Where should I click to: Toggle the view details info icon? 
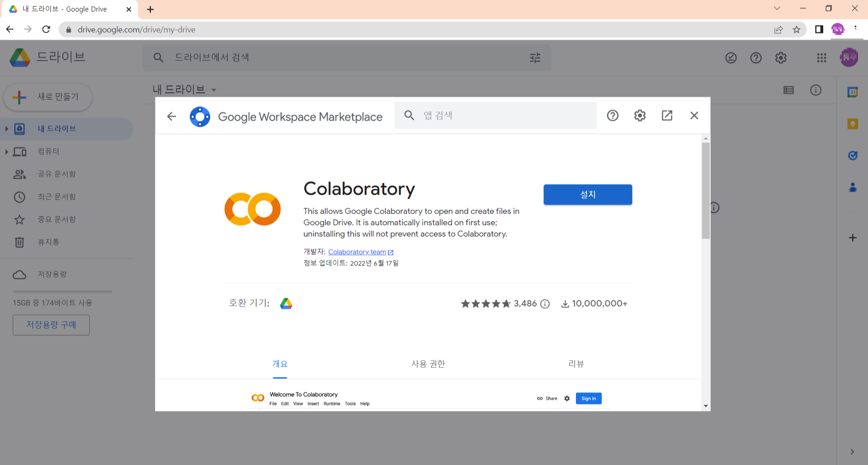[816, 90]
